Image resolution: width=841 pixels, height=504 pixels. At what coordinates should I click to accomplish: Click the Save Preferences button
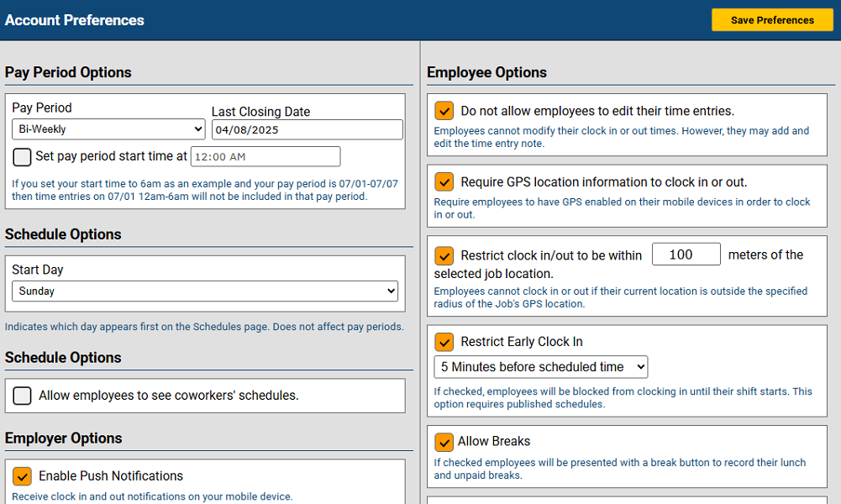772,20
